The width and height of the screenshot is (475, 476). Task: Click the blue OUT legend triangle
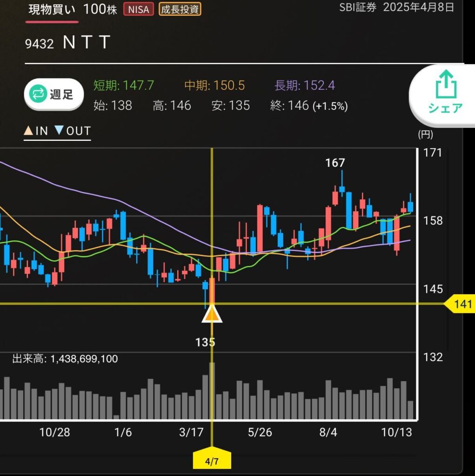point(59,131)
